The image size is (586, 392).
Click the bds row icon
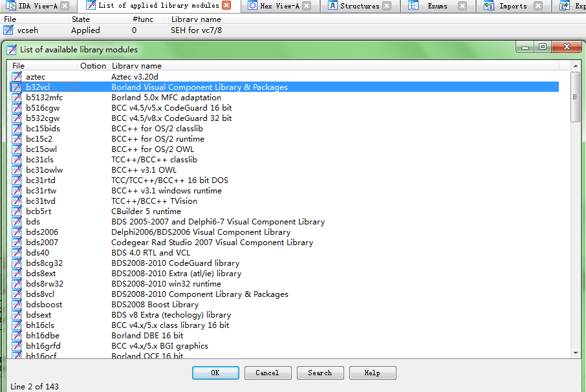click(16, 222)
